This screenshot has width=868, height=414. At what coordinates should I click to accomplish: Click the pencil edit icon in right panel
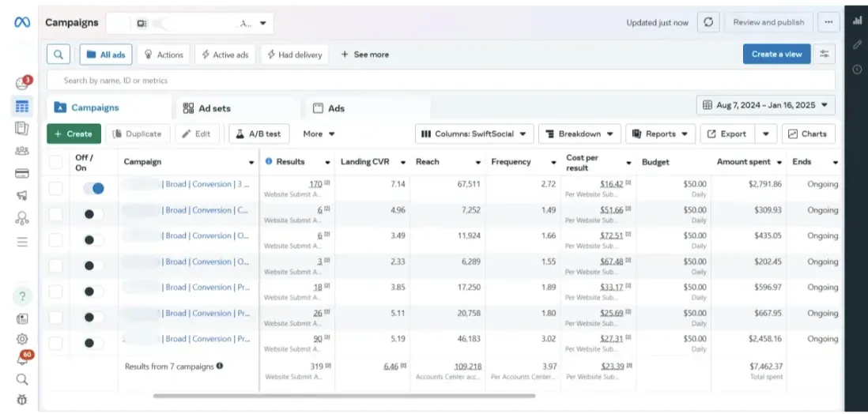coord(857,45)
